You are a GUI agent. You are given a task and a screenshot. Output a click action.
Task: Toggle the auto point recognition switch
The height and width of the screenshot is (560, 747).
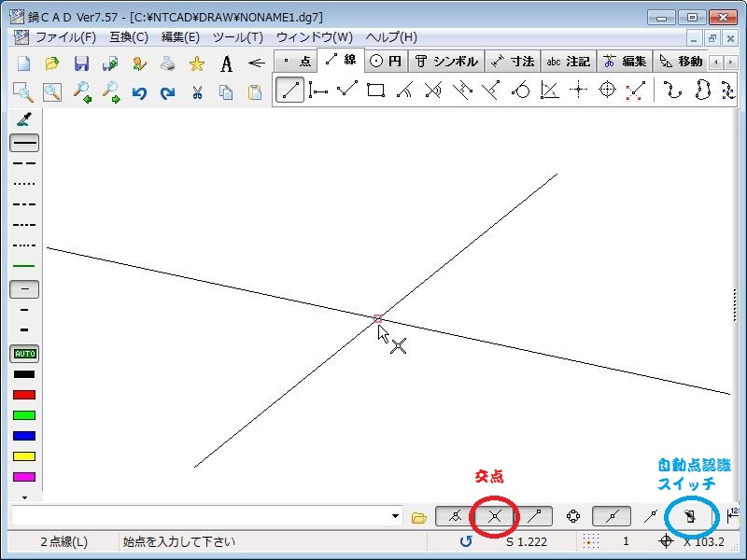[690, 516]
